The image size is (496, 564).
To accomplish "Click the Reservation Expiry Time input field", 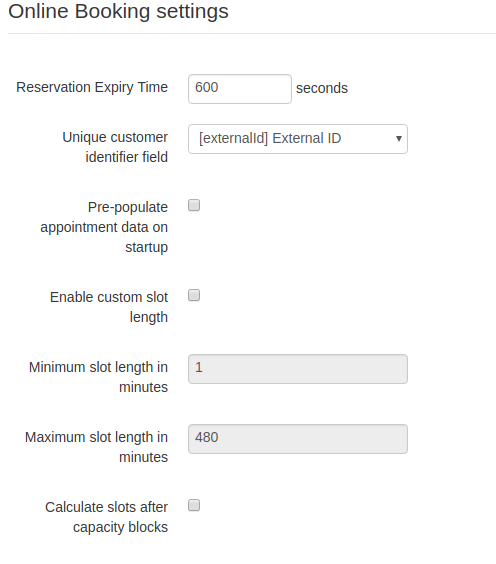I will [240, 89].
